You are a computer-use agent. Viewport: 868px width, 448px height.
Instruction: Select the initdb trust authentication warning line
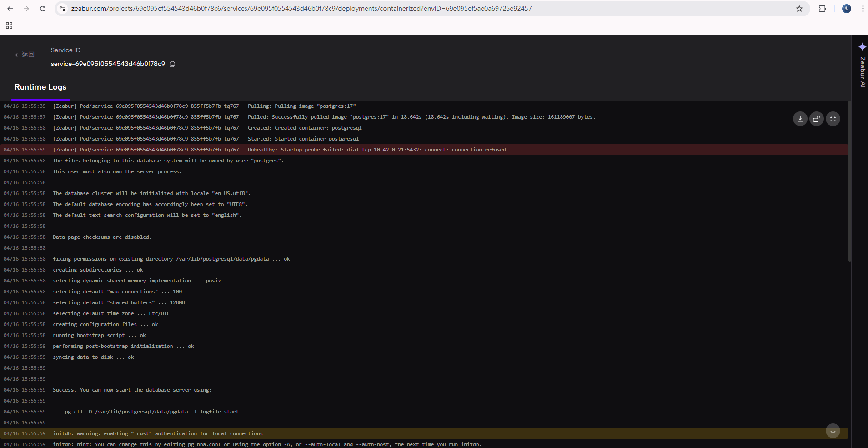click(x=158, y=433)
